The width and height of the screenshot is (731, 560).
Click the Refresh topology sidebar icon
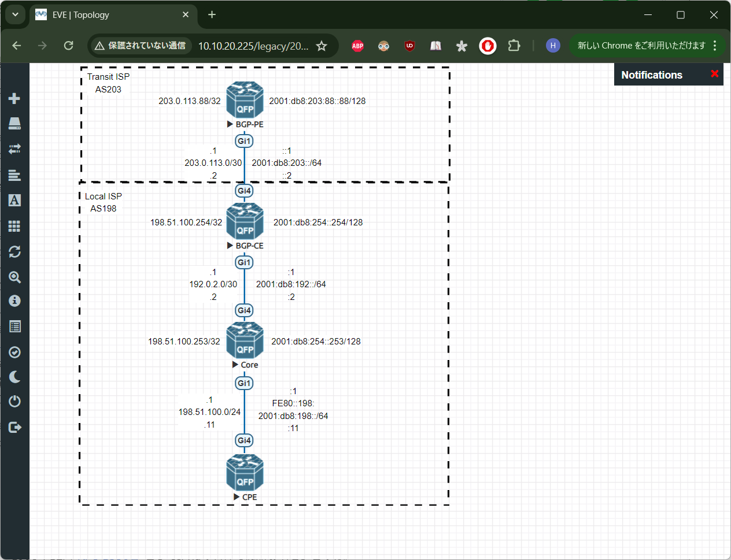pos(14,251)
